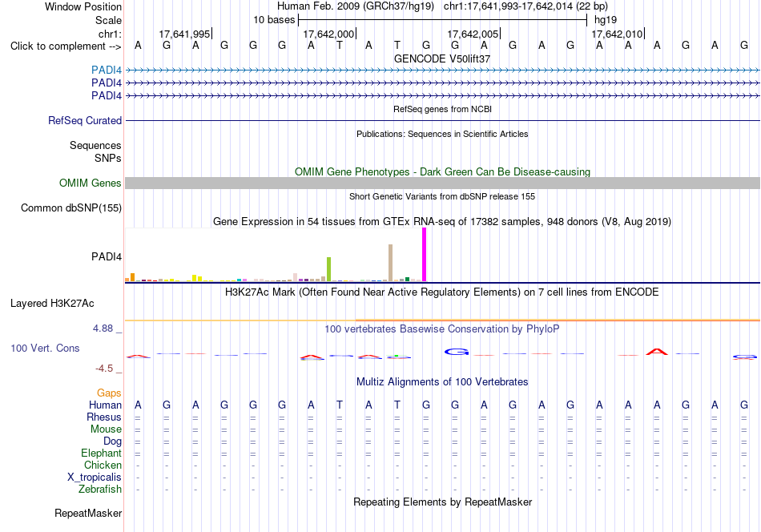761x532 pixels.
Task: Open 'RefSeq genes from NCBI' track title
Action: pos(442,109)
